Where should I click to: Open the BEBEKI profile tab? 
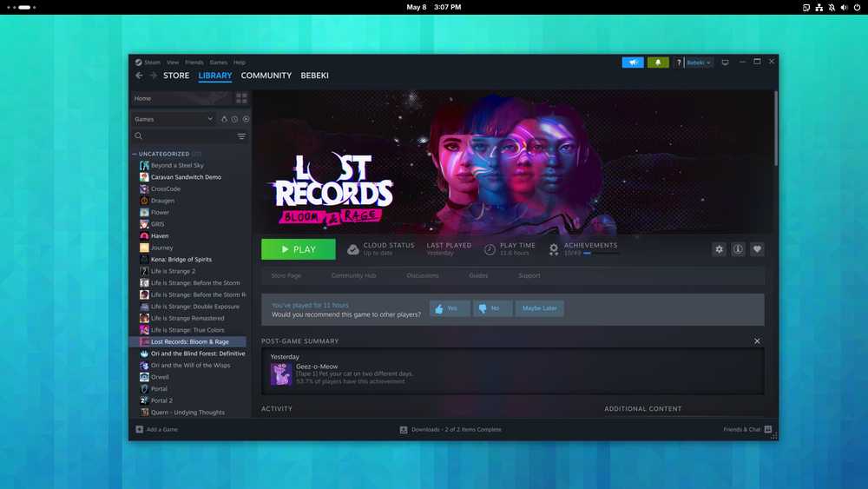(x=314, y=76)
